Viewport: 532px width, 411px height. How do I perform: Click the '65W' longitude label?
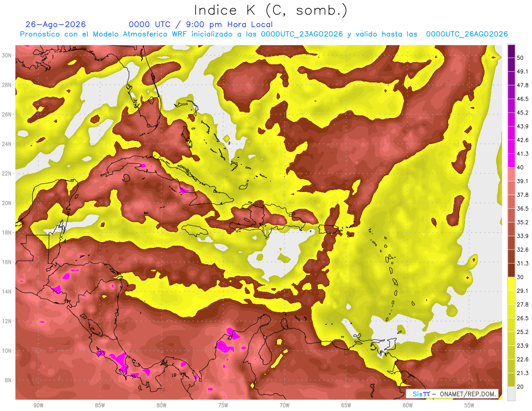[x=346, y=405]
